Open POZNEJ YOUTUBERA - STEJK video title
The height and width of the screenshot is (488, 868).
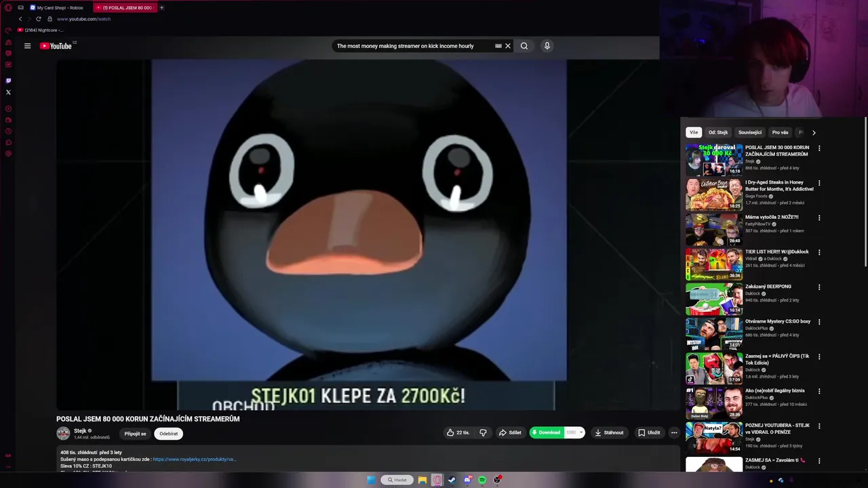[778, 429]
